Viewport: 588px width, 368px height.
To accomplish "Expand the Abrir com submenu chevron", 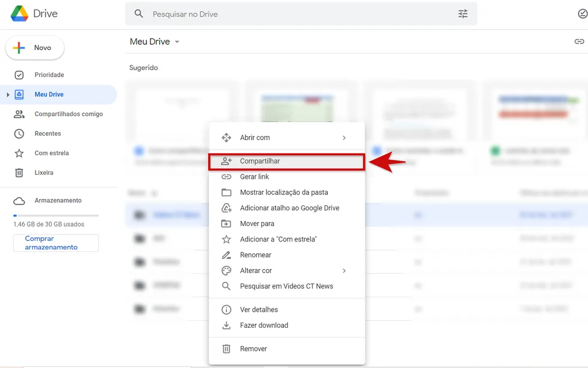I will pyautogui.click(x=345, y=138).
